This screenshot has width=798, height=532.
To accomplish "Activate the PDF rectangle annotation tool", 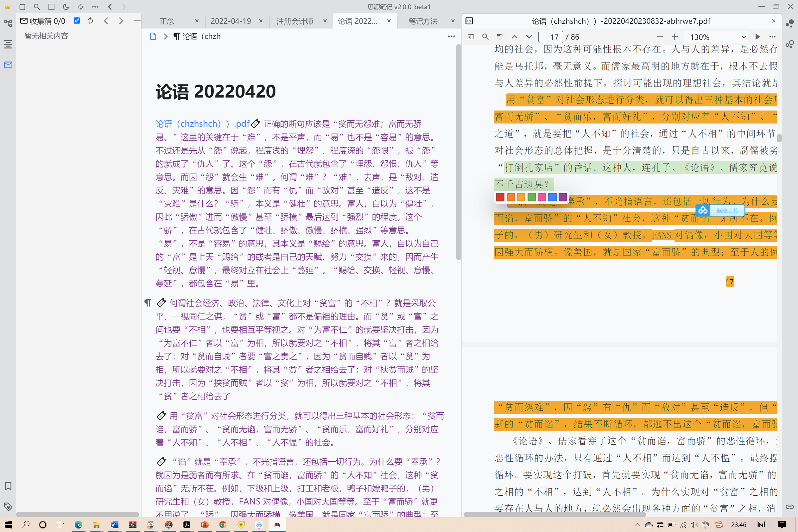I will [500, 37].
